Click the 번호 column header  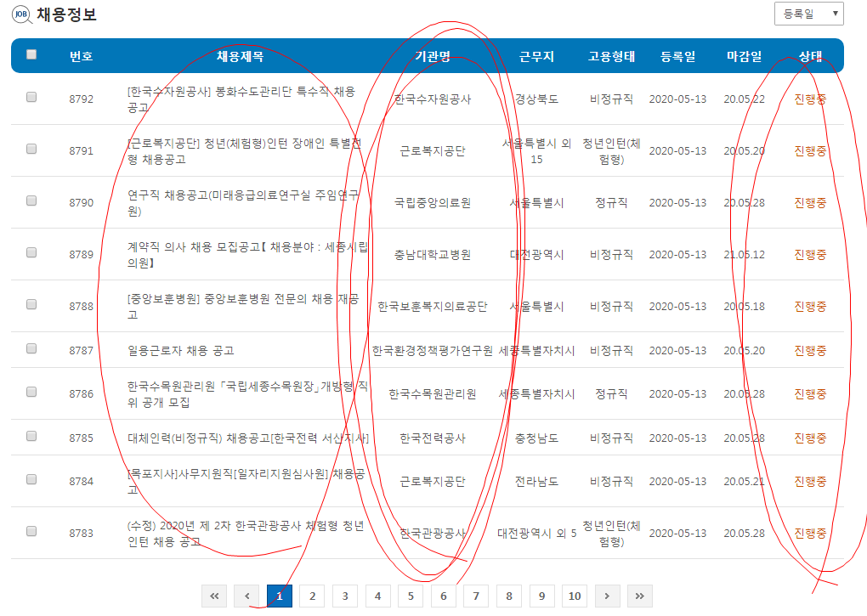(81, 56)
